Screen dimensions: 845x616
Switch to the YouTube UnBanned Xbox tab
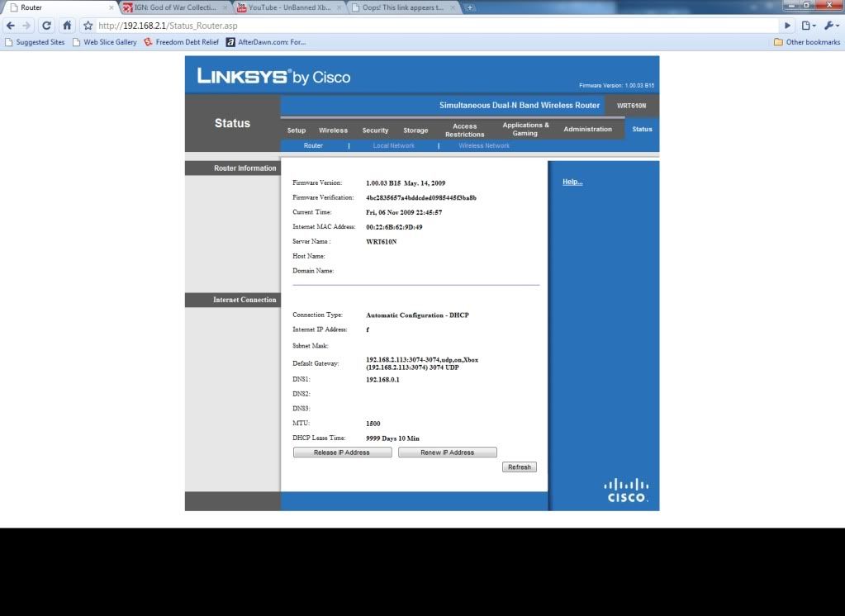pyautogui.click(x=288, y=7)
